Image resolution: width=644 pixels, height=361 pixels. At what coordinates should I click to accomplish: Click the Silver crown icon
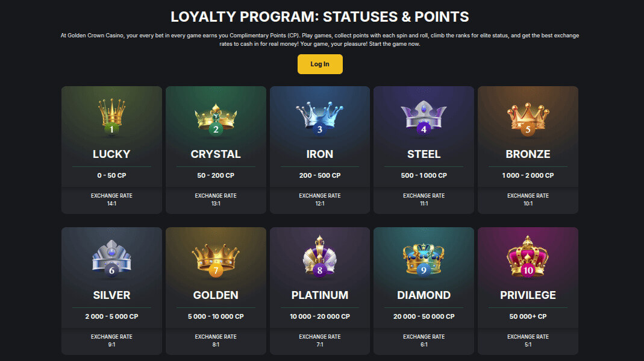coord(111,258)
